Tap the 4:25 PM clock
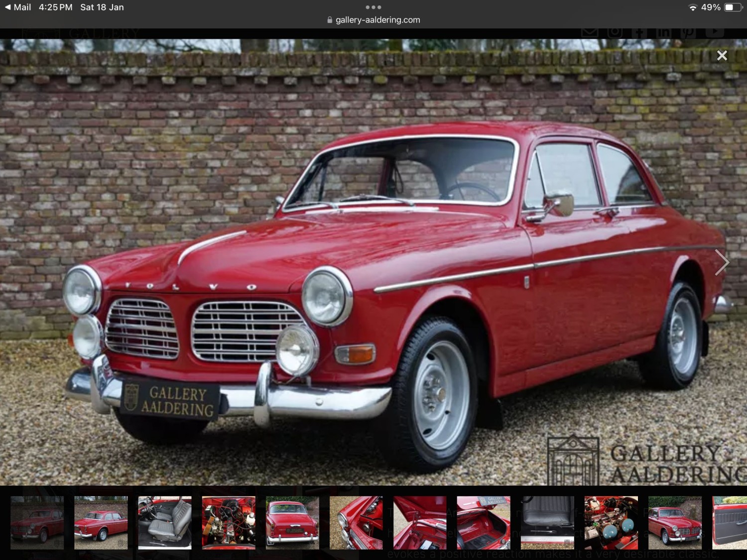747x560 pixels. click(x=55, y=7)
